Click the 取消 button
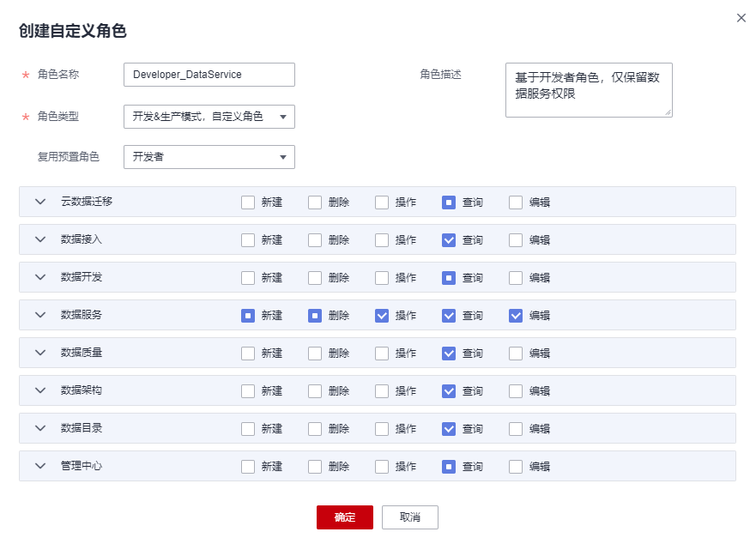This screenshot has width=756, height=544. point(410,517)
